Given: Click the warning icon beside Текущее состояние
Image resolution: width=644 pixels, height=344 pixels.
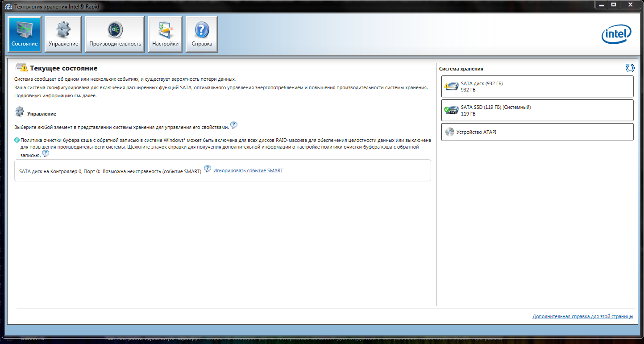Looking at the screenshot, I should pos(21,68).
